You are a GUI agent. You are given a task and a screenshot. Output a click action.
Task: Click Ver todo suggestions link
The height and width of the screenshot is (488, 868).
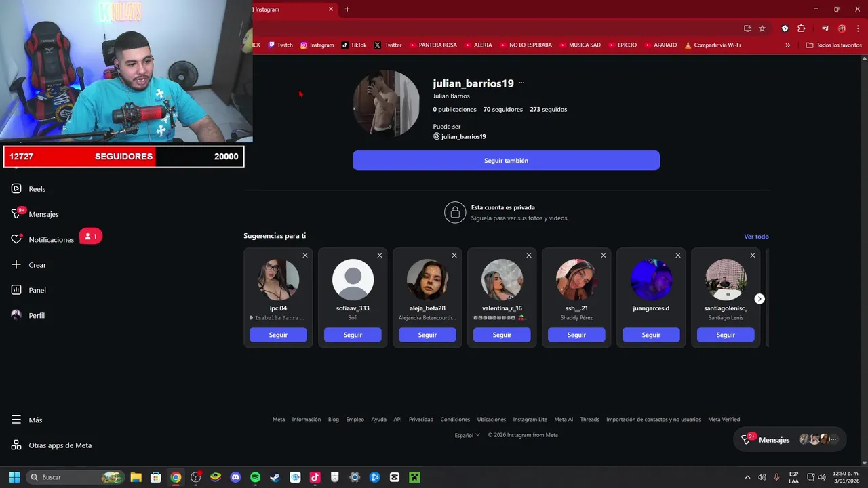click(756, 237)
